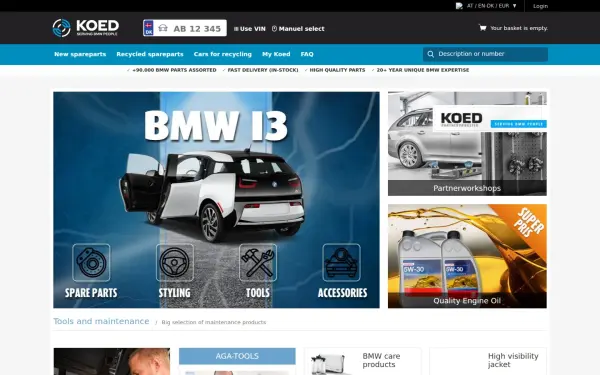
Task: Click the KOED Partnerværksted logo badge
Action: (x=490, y=119)
